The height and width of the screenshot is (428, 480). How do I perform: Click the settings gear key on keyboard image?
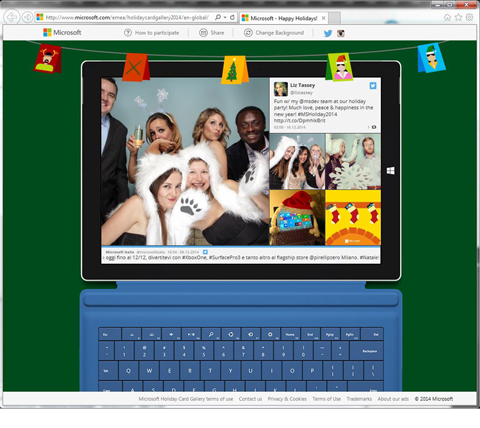[x=270, y=334]
